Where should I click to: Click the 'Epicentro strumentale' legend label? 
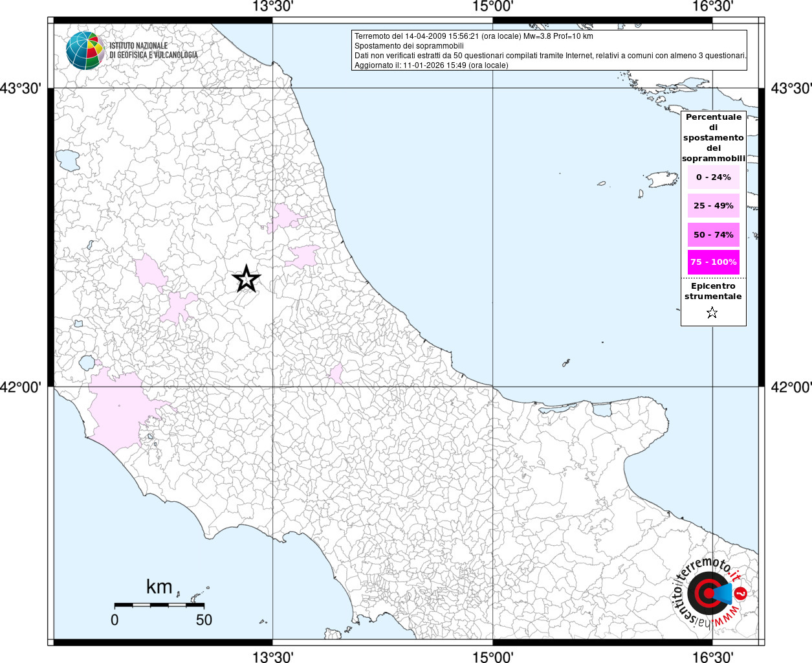[713, 291]
